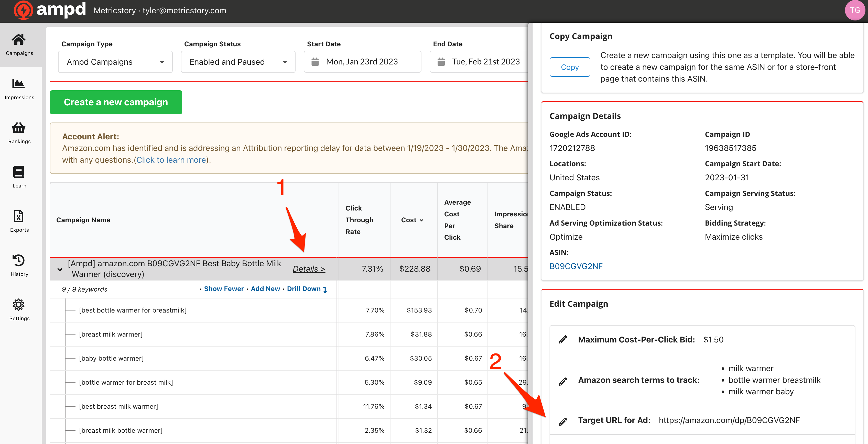Open the Click to learn more link
Viewport: 868px width, 444px height.
171,160
